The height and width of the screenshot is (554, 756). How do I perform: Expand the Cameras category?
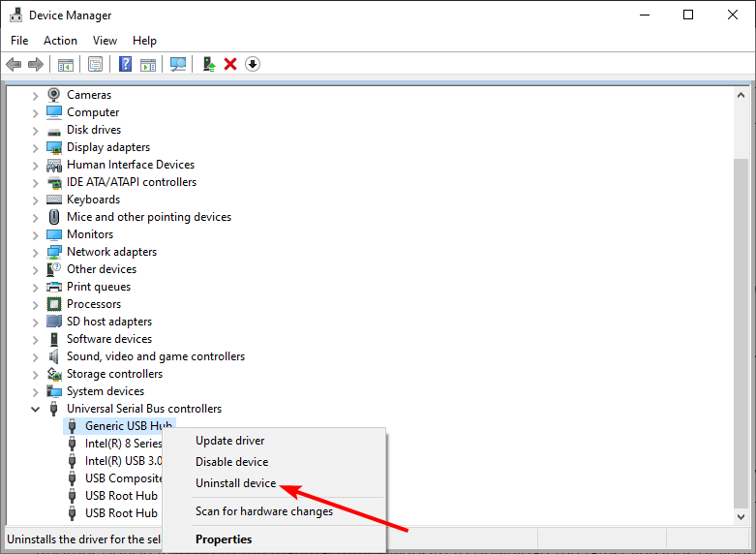coord(35,96)
